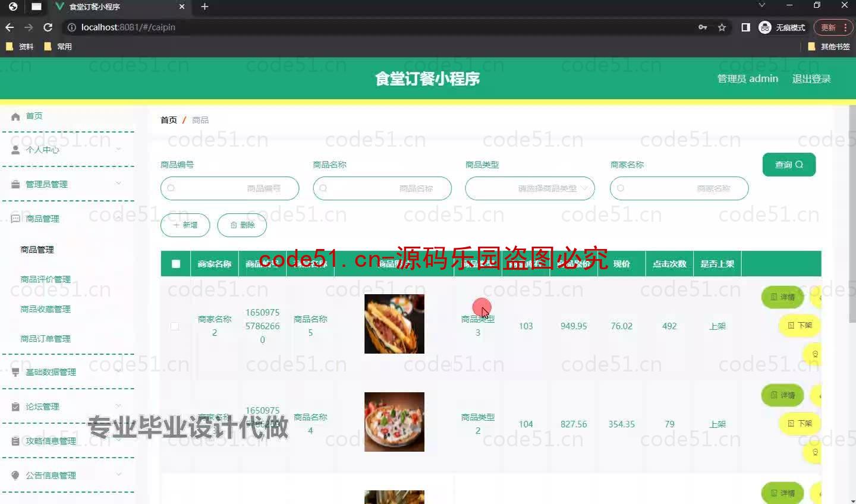Check the row for 商品名称 5

click(175, 326)
